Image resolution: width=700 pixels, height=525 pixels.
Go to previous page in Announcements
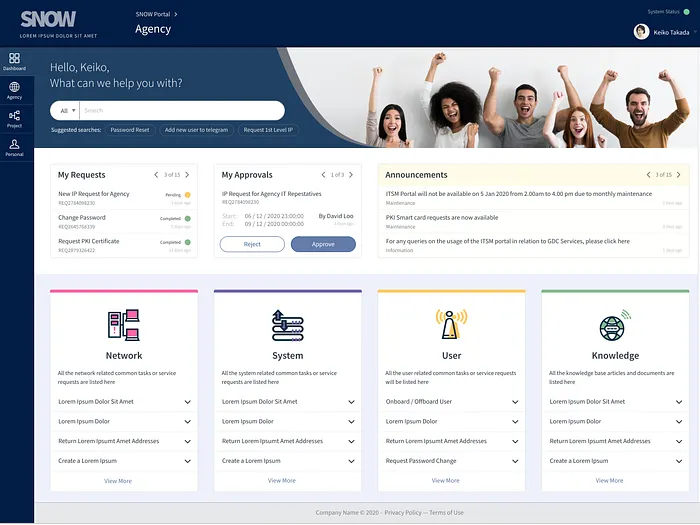click(x=648, y=175)
